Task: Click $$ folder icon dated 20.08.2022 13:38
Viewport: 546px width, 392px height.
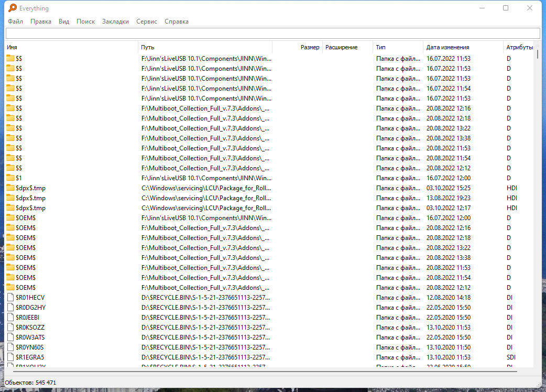Action: click(10, 138)
